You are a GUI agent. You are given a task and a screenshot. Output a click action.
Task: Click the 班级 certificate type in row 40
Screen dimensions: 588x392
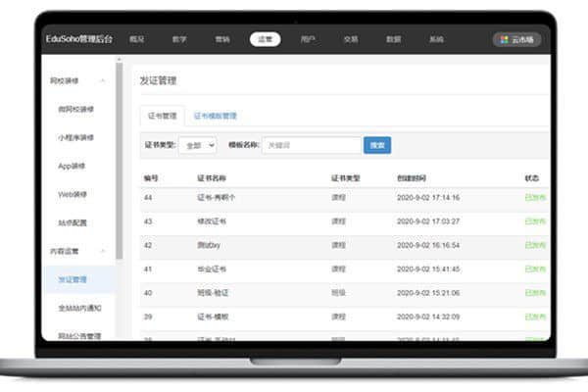338,293
